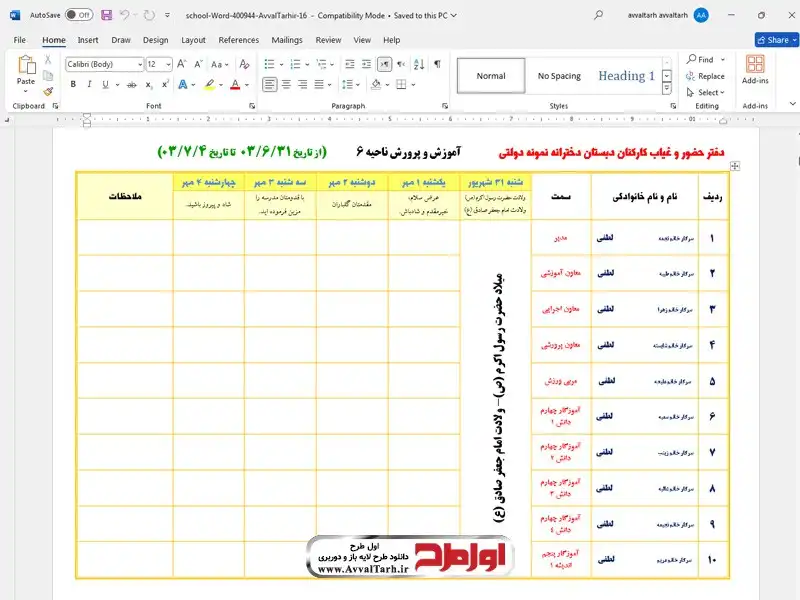Apply subscript formatting
Viewport: 800px width, 600px height.
148,85
